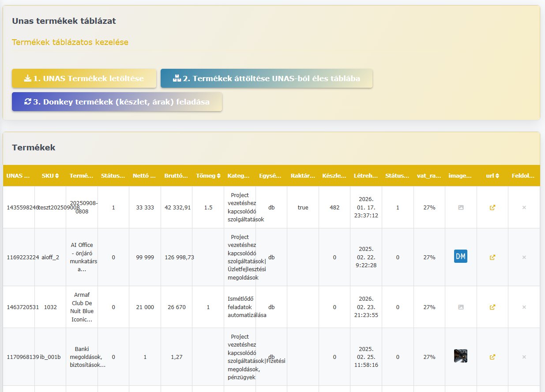The width and height of the screenshot is (545, 392).
Task: Sort table by Tömeg column
Action: tap(208, 175)
